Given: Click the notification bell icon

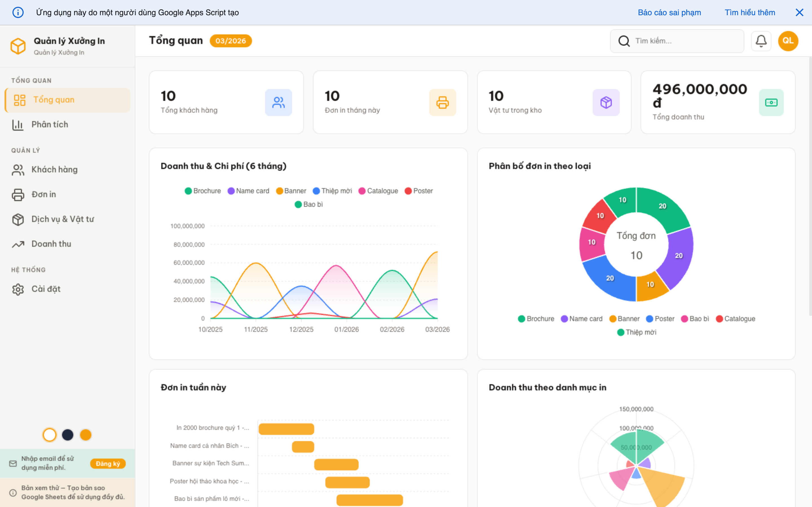Looking at the screenshot, I should (761, 41).
